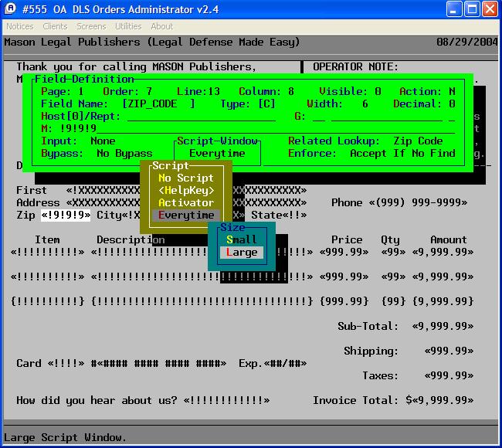Image resolution: width=502 pixels, height=448 pixels.
Task: Click the Field Name ZIP_CODE field
Action: [x=158, y=104]
